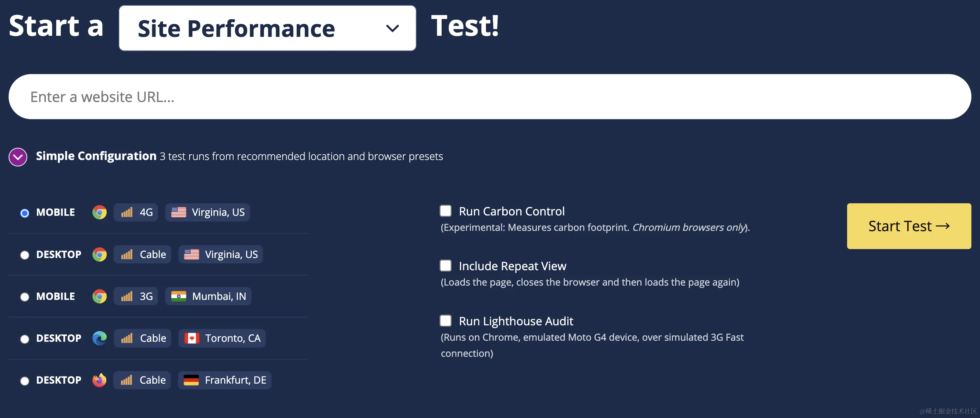The width and height of the screenshot is (980, 418).
Task: Click the US flag next to 4G
Action: (178, 212)
